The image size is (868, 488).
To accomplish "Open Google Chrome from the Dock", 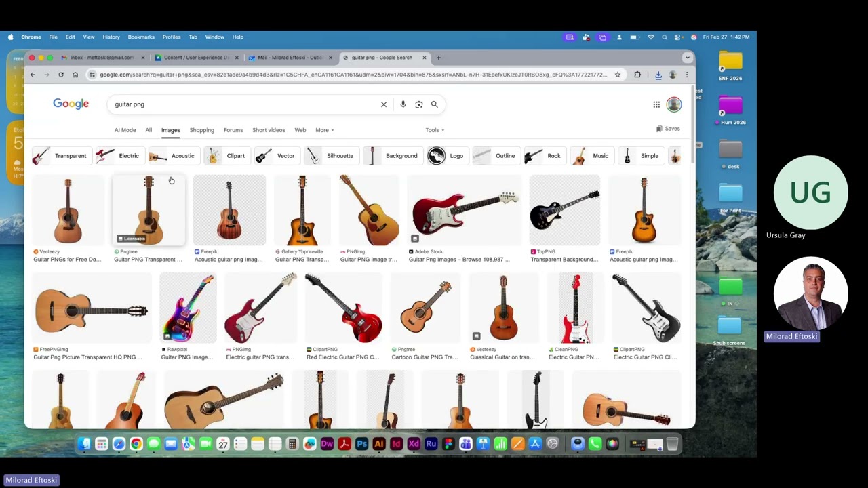I will click(x=136, y=444).
